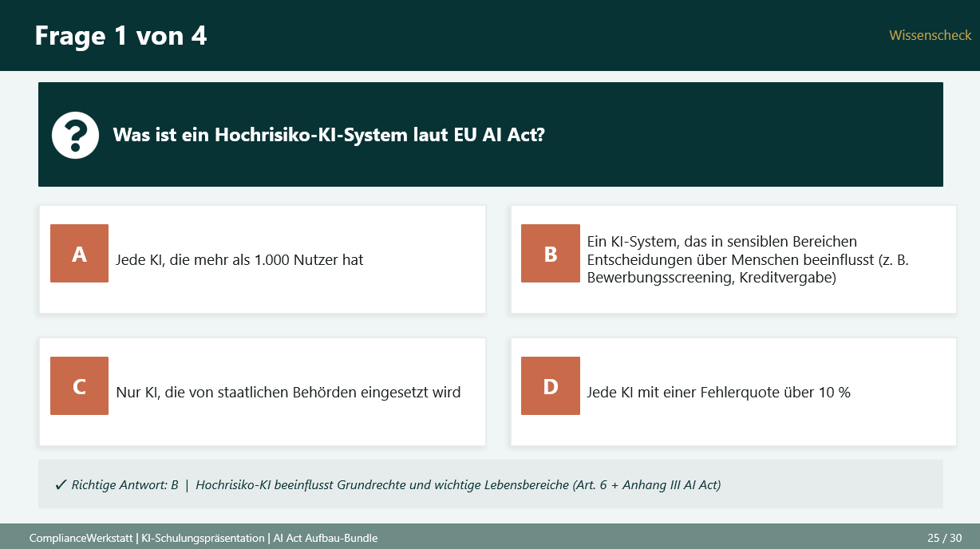Click the Wissenscheck label in the header
Screen dimensions: 980x549
pyautogui.click(x=930, y=35)
